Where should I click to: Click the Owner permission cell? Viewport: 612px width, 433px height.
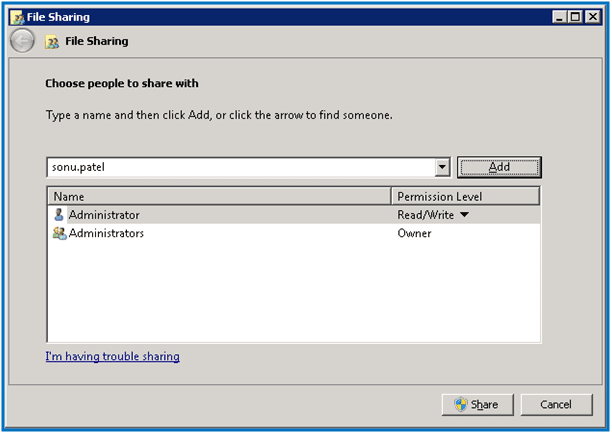pyautogui.click(x=414, y=233)
